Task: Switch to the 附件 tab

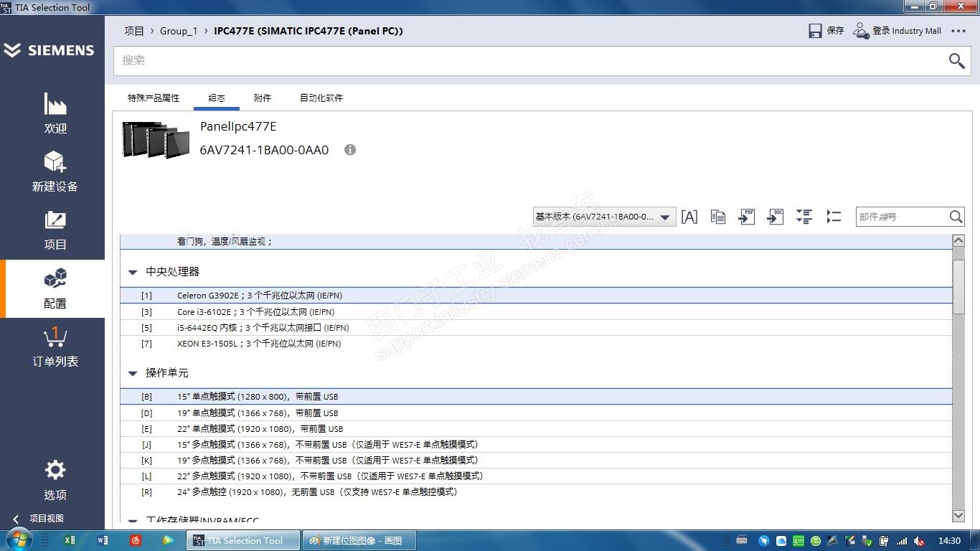Action: (x=263, y=98)
